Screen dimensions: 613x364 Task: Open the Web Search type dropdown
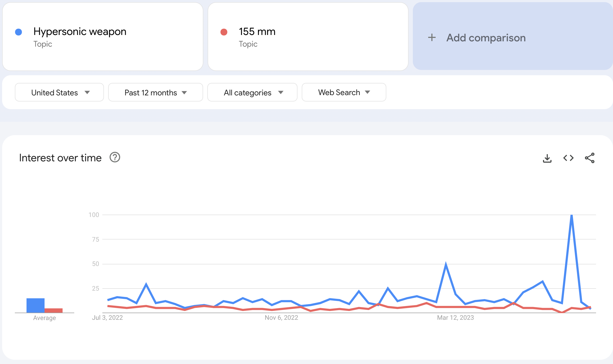[344, 92]
